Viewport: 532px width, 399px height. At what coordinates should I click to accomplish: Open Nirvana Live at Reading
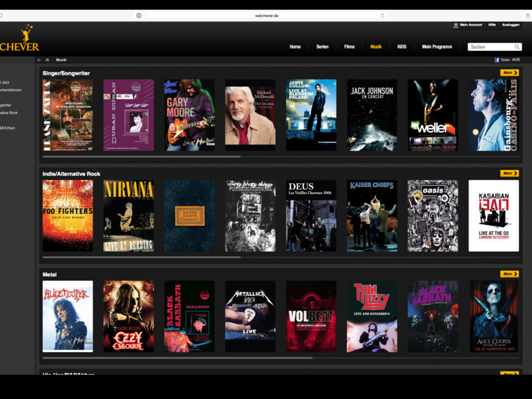[x=129, y=216]
